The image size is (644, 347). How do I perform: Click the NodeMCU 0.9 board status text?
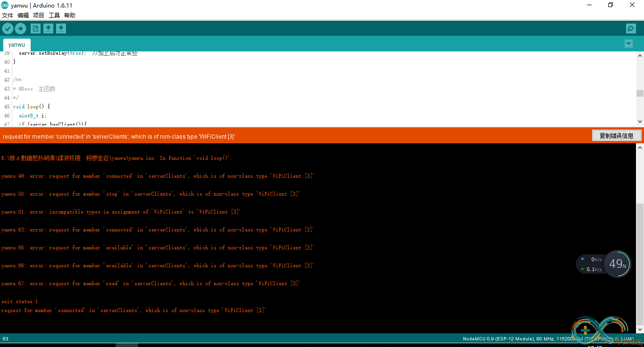[548, 339]
